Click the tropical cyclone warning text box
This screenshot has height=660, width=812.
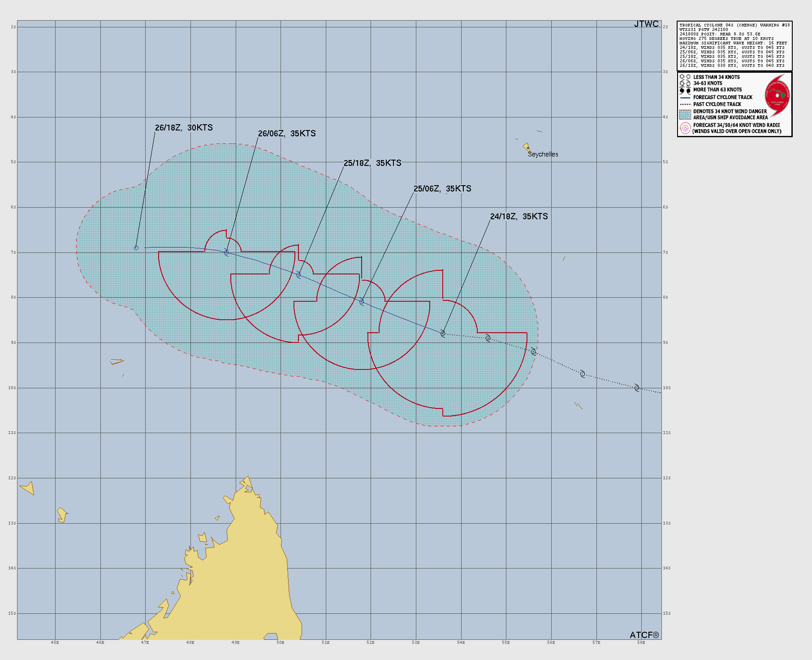tap(734, 45)
